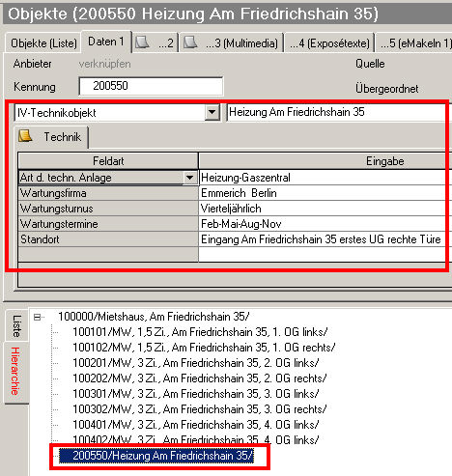Screen dimensions: 452x476
Task: Switch to Objekte (Liste) tab
Action: tap(43, 42)
